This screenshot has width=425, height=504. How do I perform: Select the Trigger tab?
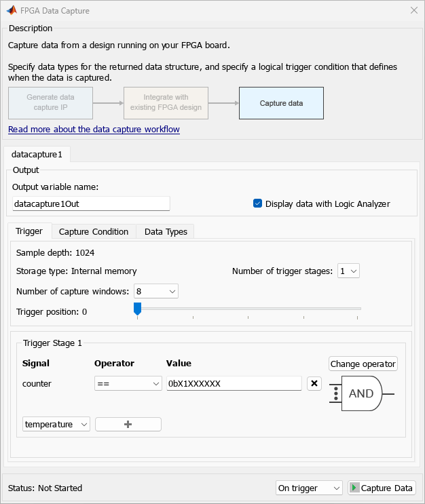click(x=29, y=231)
